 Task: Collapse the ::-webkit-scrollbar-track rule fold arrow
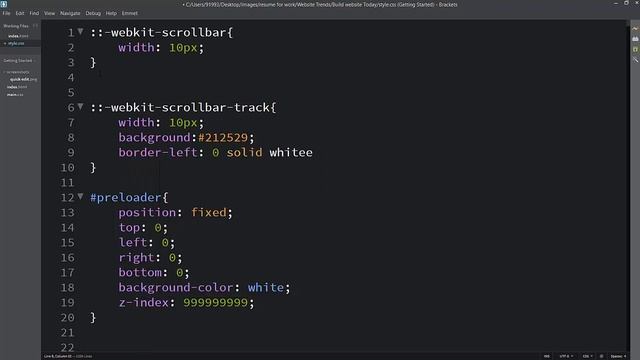point(80,107)
